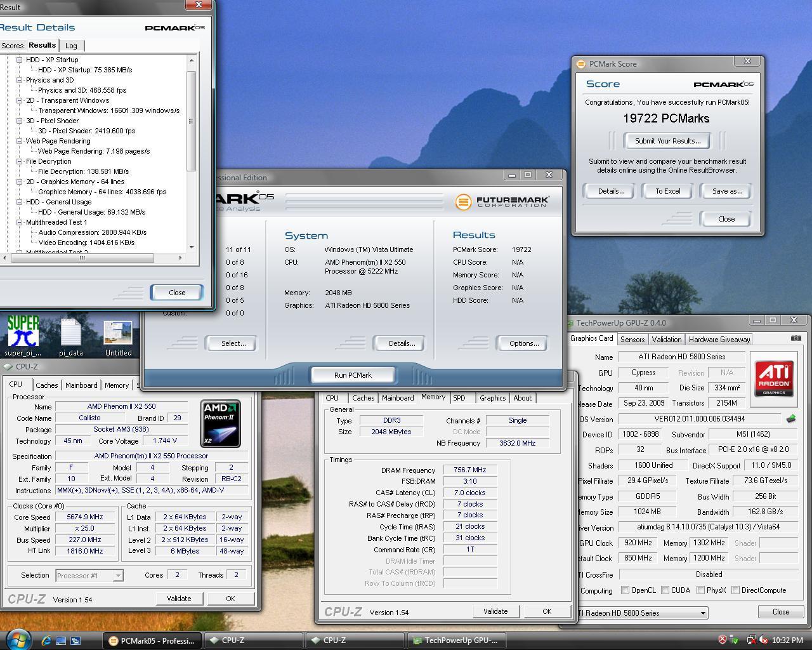Click the AMD Phenom II logo in CPU-Z
This screenshot has width=812, height=650.
coord(220,423)
